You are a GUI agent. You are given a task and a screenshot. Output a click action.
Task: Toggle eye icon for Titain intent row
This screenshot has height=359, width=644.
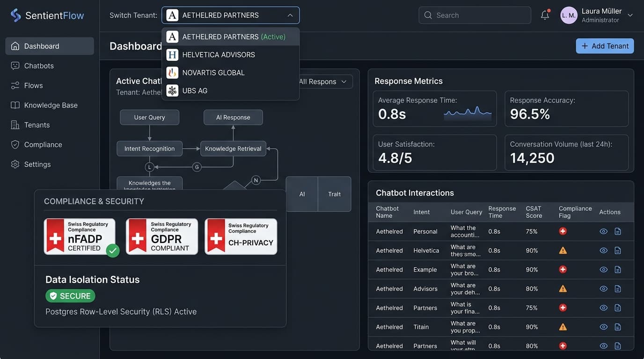pos(604,327)
